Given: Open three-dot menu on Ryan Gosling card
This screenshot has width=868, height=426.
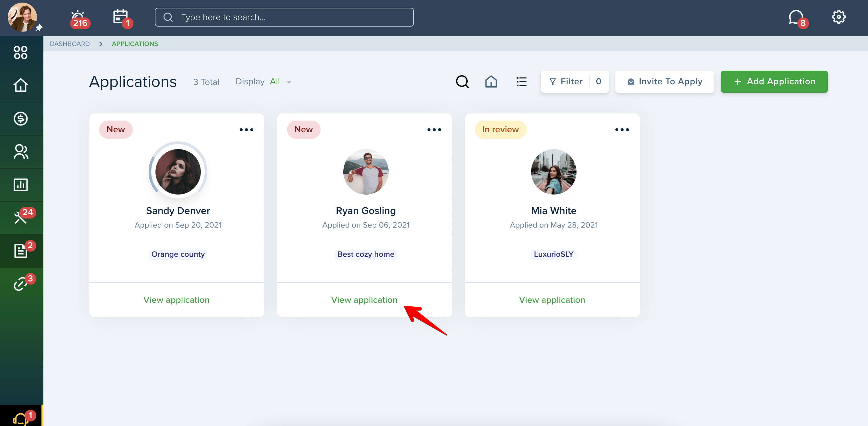Looking at the screenshot, I should 434,130.
